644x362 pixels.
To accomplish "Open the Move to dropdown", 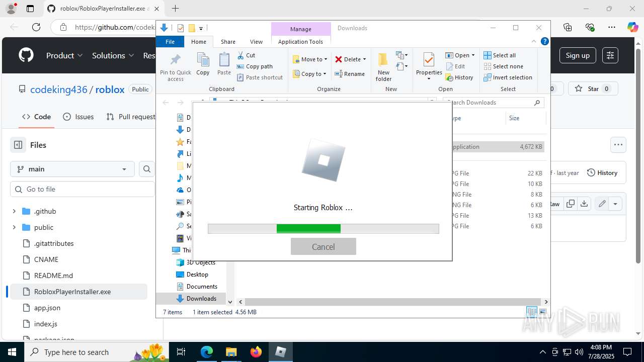I will (x=310, y=59).
